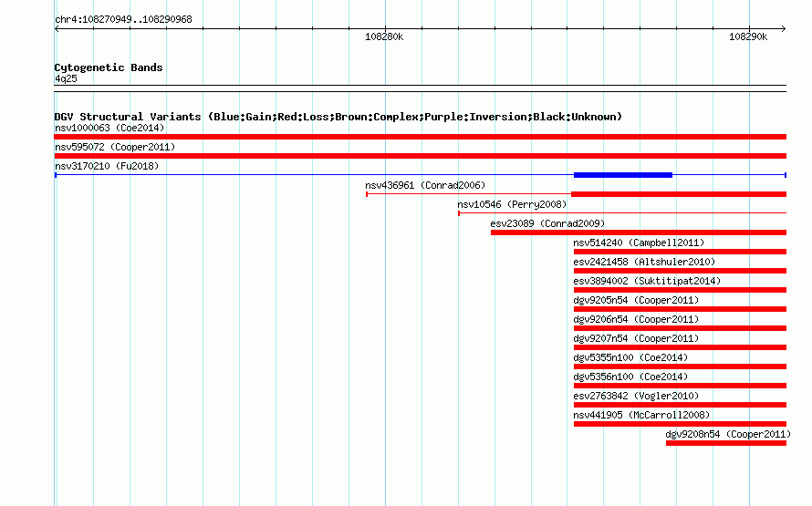Open the nsv595072 (Cooper2011) variant label
The width and height of the screenshot is (812, 506).
click(115, 147)
